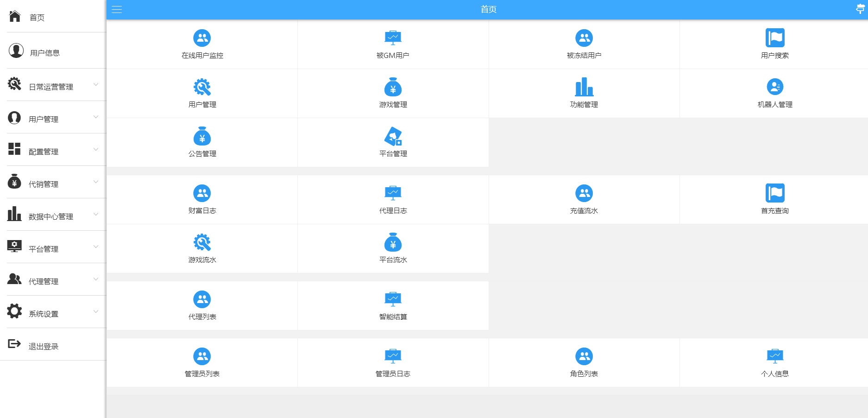This screenshot has width=868, height=418.
Task: Click the pin icon at top right
Action: (860, 9)
